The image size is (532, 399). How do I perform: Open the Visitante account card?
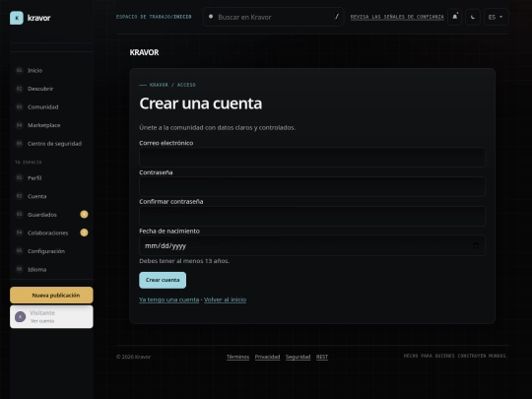tap(51, 316)
